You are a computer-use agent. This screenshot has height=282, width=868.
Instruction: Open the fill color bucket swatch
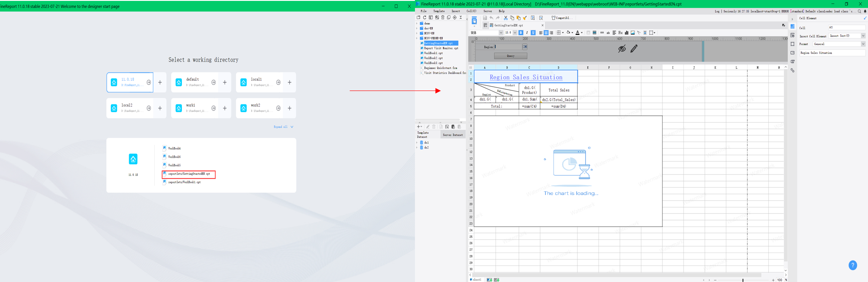point(568,32)
